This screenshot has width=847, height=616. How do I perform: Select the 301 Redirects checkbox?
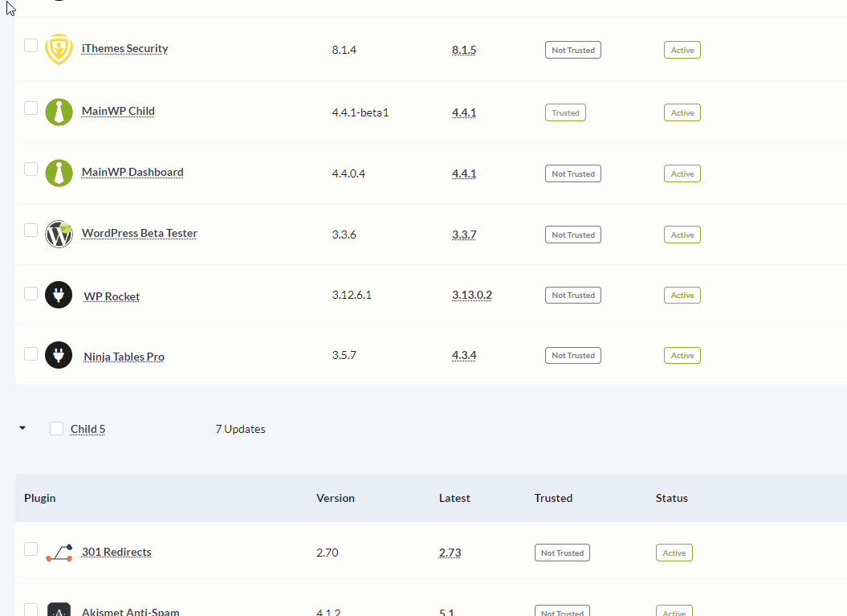[31, 549]
